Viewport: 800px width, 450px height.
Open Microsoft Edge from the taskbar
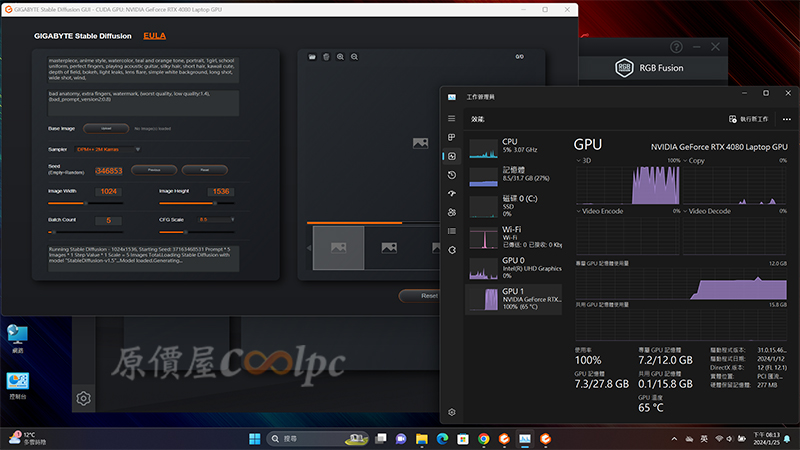(x=442, y=439)
